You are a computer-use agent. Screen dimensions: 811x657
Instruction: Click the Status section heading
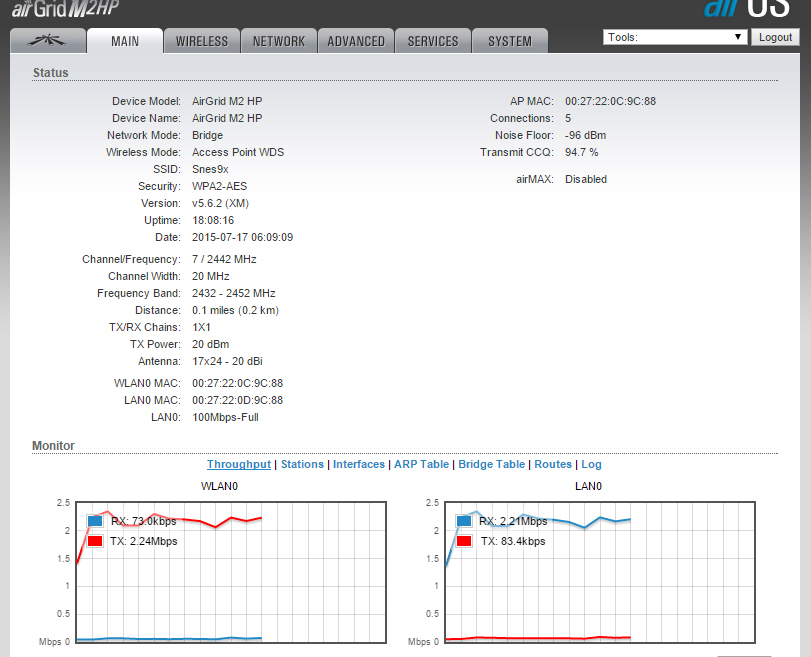(51, 72)
